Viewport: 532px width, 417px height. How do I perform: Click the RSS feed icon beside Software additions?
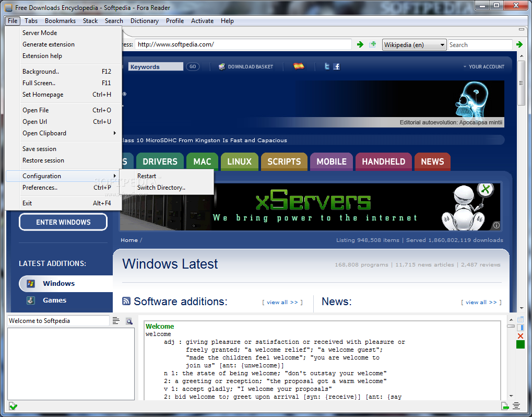pos(126,301)
